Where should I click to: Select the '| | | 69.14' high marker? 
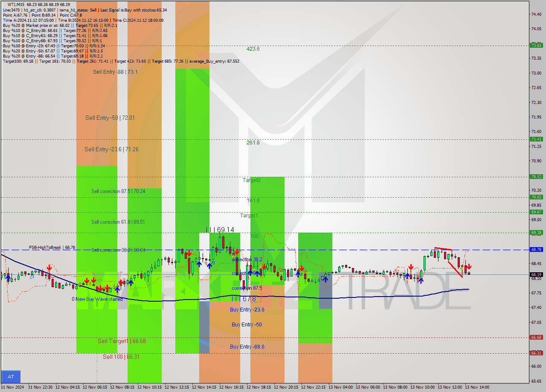220,230
